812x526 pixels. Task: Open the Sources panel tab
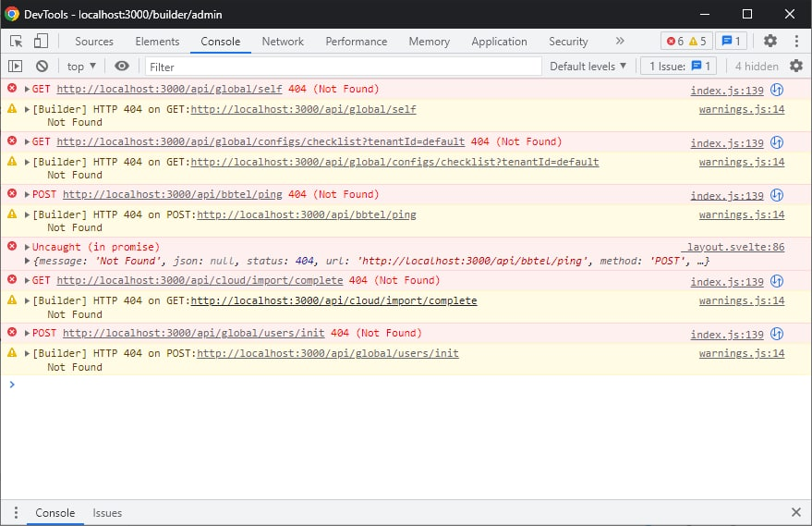[x=93, y=42]
